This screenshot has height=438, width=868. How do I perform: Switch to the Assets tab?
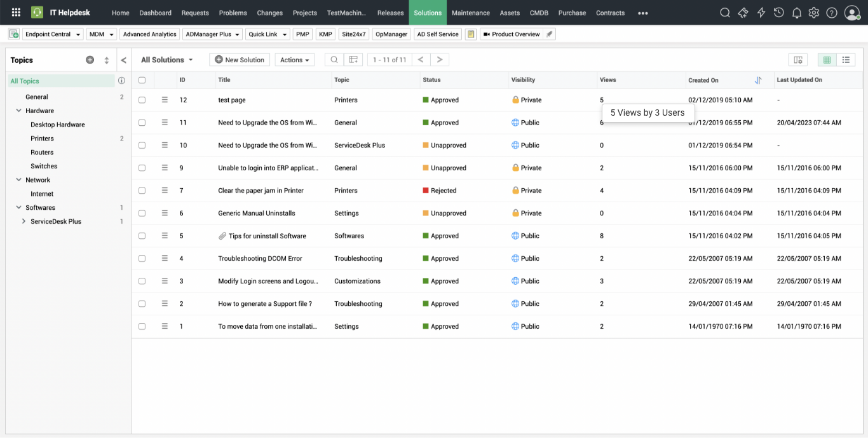pos(510,13)
